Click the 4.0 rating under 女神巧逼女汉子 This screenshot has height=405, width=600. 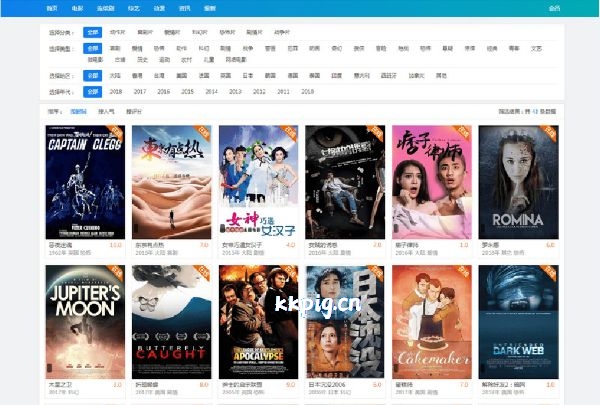coord(290,245)
